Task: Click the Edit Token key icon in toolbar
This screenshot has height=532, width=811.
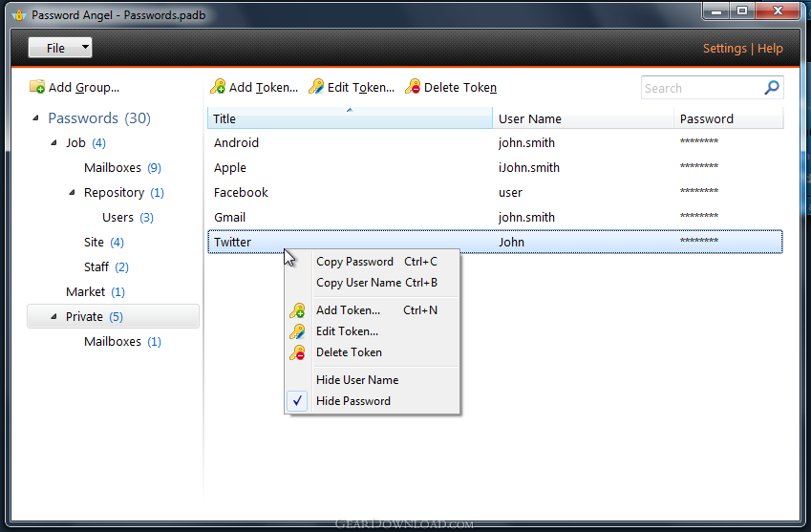Action: coord(316,87)
